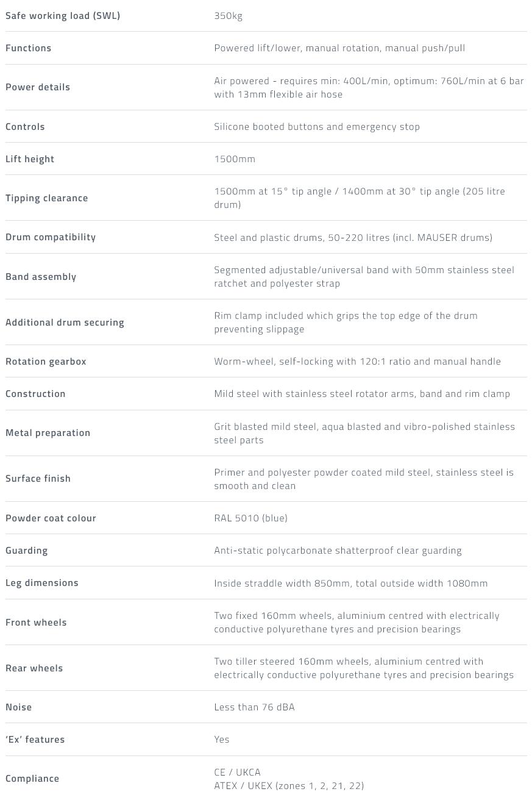Click the Power details label

pos(38,87)
